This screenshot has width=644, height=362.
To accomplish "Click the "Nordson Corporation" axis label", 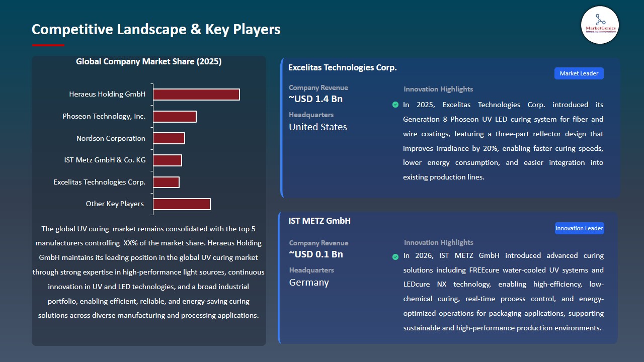I will tap(111, 138).
